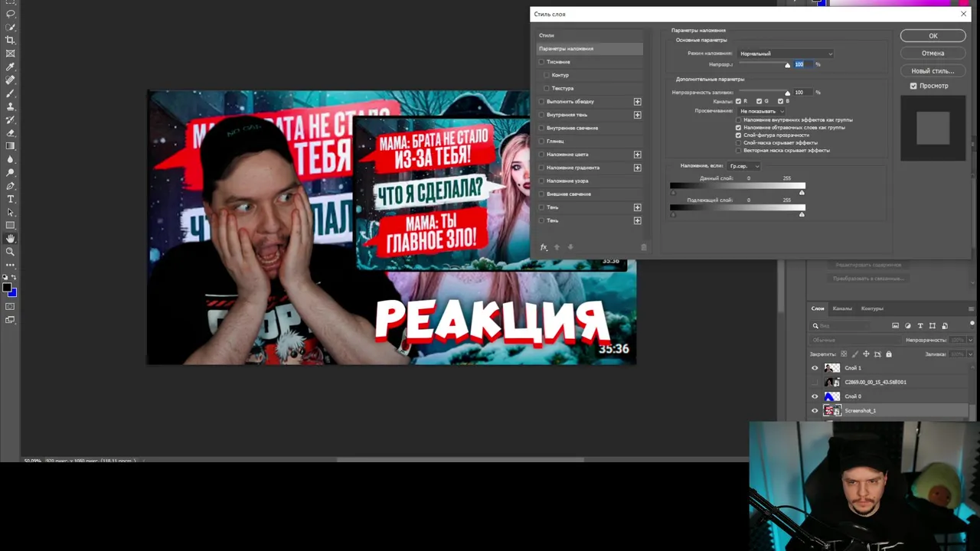Viewport: 980px width, 551px height.
Task: Select the Frame tool
Action: (10, 54)
